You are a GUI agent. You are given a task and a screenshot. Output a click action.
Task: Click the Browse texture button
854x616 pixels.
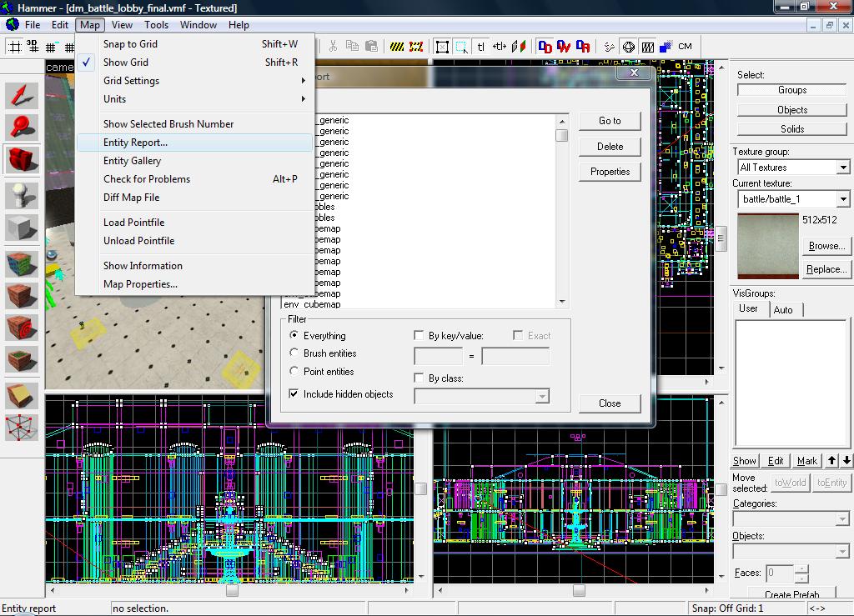826,246
